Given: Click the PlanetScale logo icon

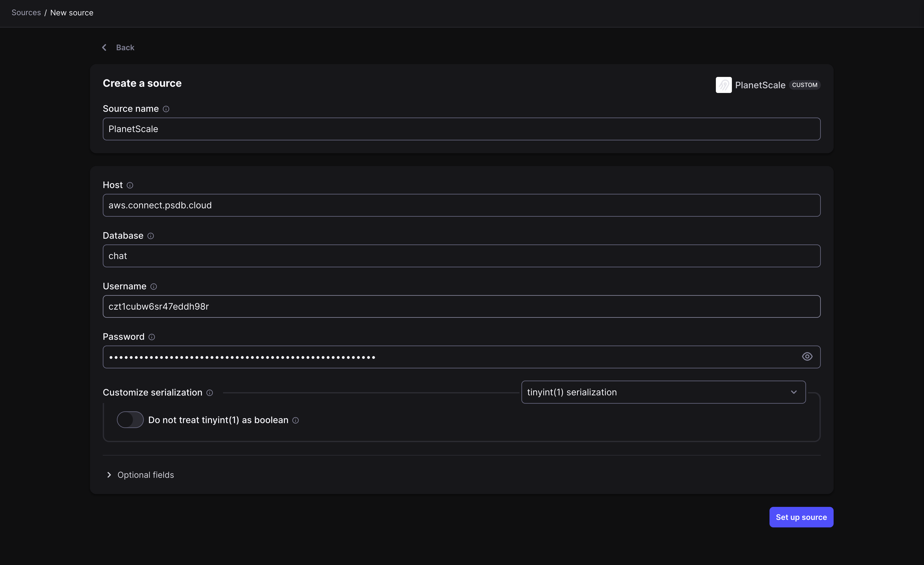Looking at the screenshot, I should (x=723, y=85).
